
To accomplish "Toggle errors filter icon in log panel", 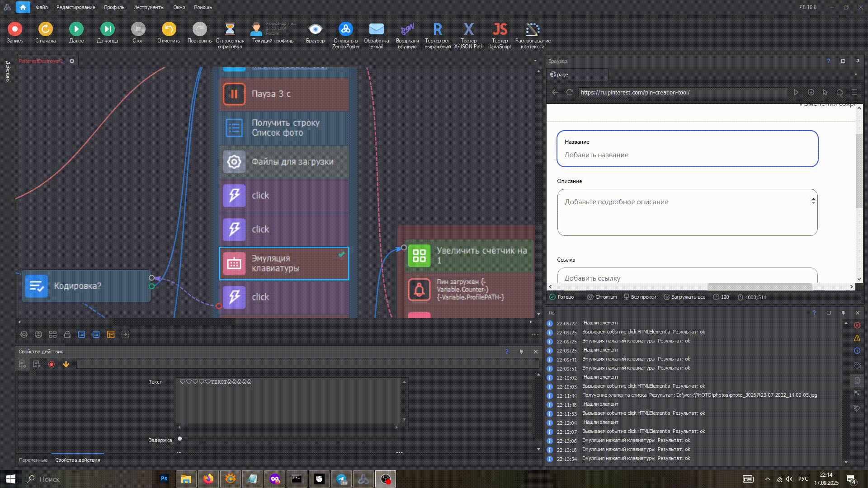I will pos(857,325).
